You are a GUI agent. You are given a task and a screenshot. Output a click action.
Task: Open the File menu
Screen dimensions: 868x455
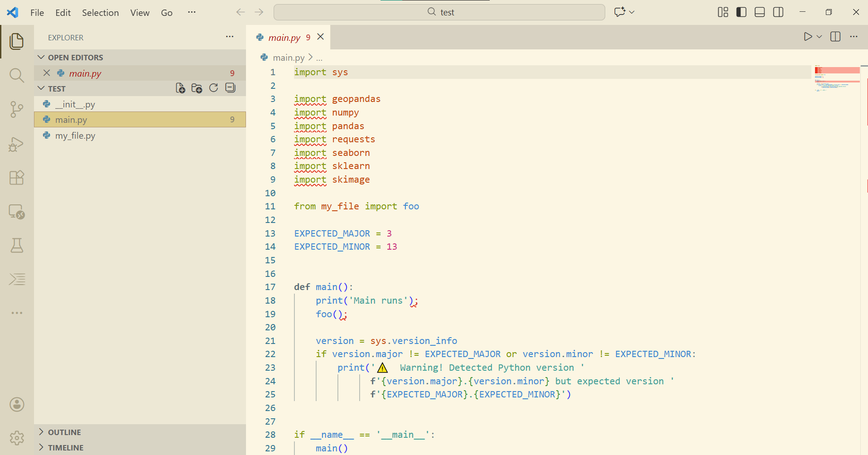37,12
